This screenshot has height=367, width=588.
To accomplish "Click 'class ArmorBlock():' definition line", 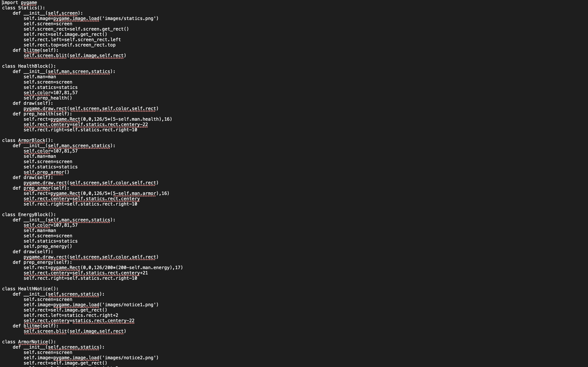I will click(28, 140).
